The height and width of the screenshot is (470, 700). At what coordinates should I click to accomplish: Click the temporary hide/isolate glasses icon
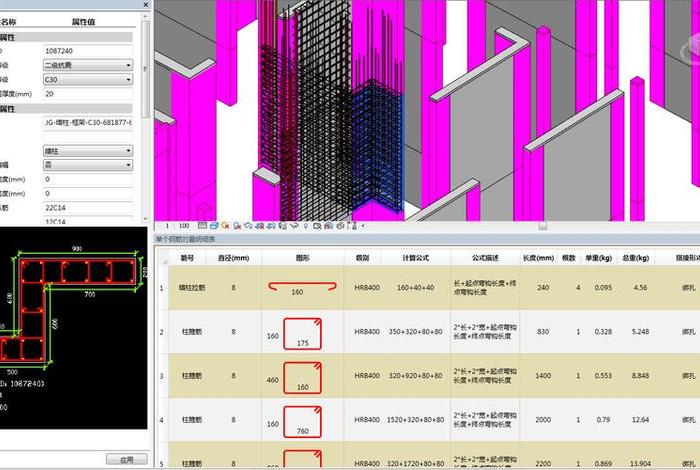(294, 226)
